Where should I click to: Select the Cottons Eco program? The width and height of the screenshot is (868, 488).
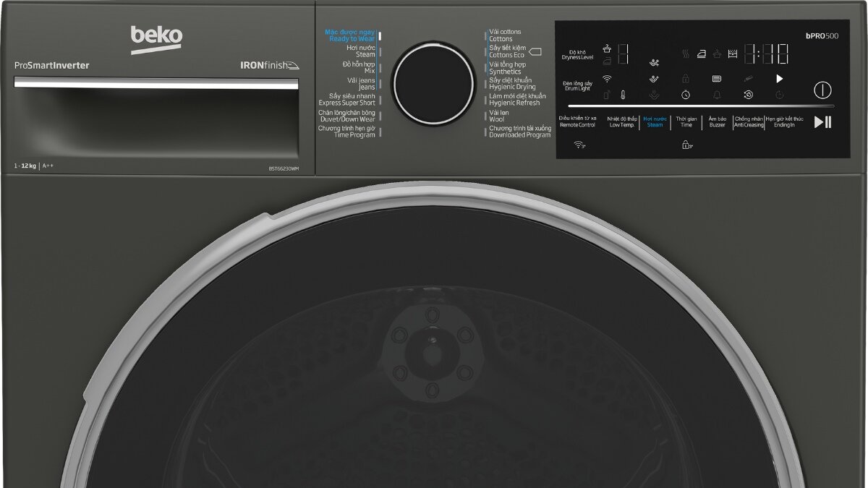pos(506,51)
